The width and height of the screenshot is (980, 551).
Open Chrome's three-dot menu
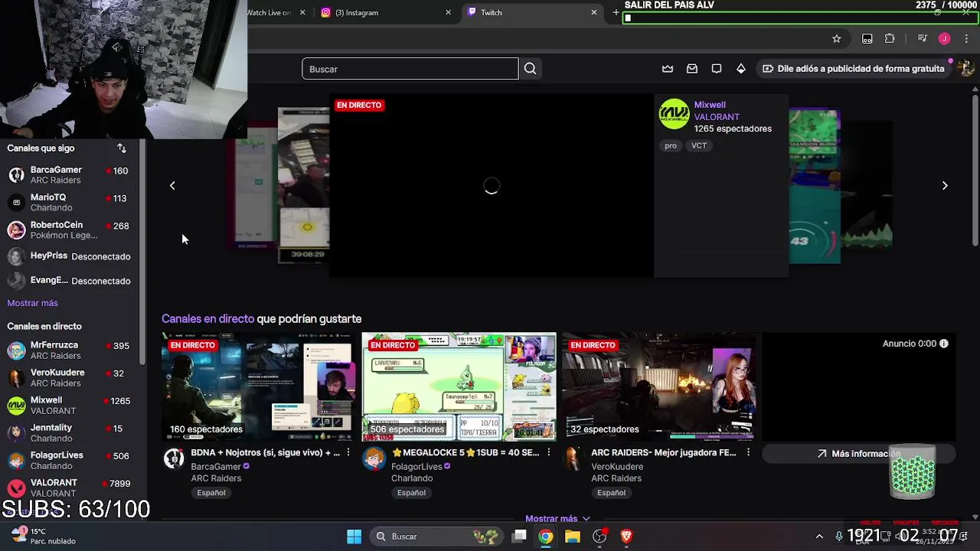pyautogui.click(x=966, y=38)
